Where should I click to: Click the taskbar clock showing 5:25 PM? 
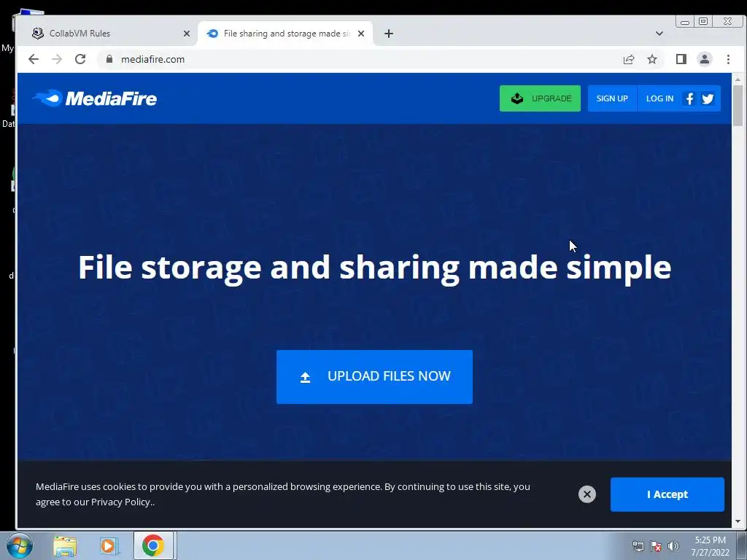[710, 546]
